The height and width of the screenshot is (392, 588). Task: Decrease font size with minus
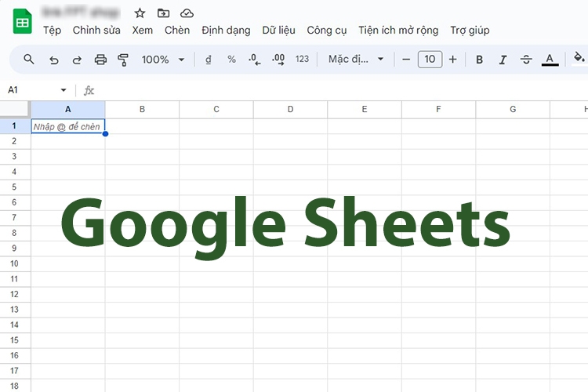pos(406,60)
